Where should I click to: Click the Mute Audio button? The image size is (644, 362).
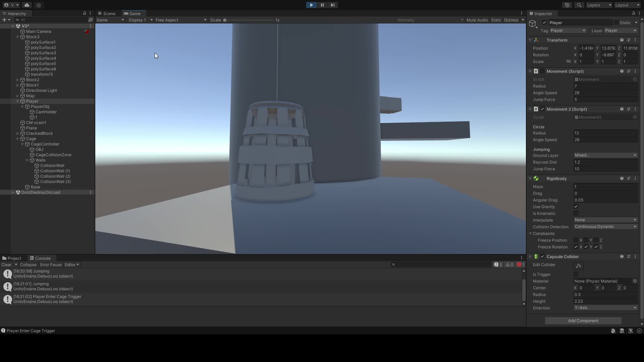(x=477, y=20)
